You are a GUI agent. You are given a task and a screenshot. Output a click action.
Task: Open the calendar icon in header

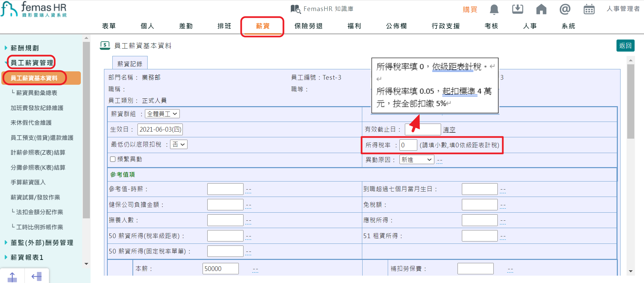click(x=589, y=9)
